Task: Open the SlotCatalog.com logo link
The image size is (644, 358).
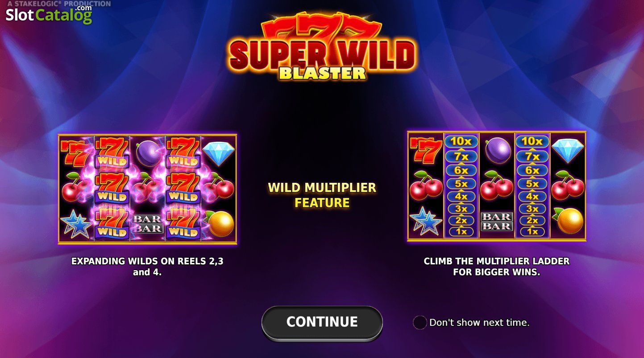Action: pos(49,14)
